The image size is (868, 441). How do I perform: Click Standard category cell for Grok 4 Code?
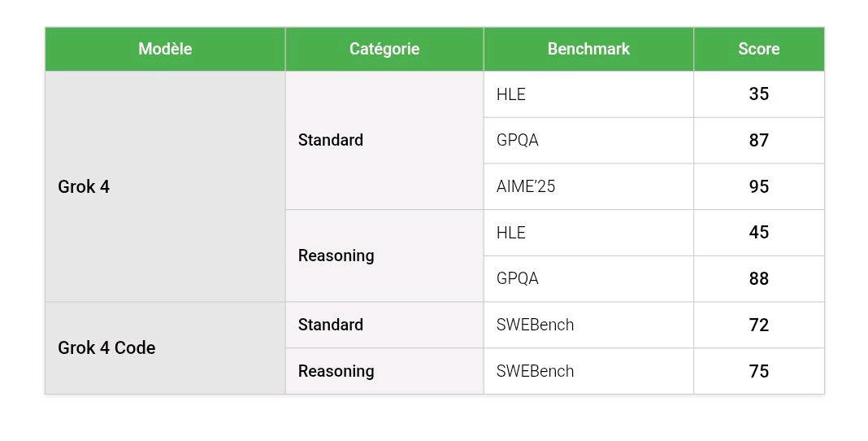click(331, 325)
